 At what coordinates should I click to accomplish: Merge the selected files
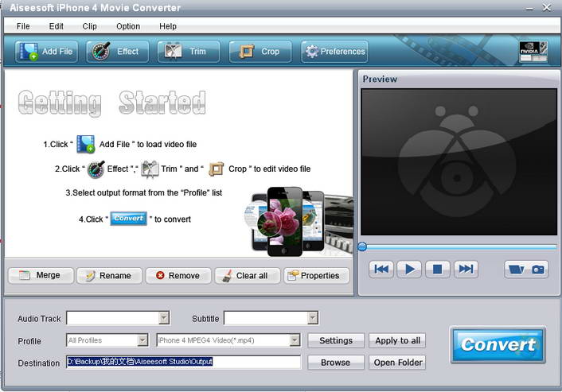click(x=41, y=275)
